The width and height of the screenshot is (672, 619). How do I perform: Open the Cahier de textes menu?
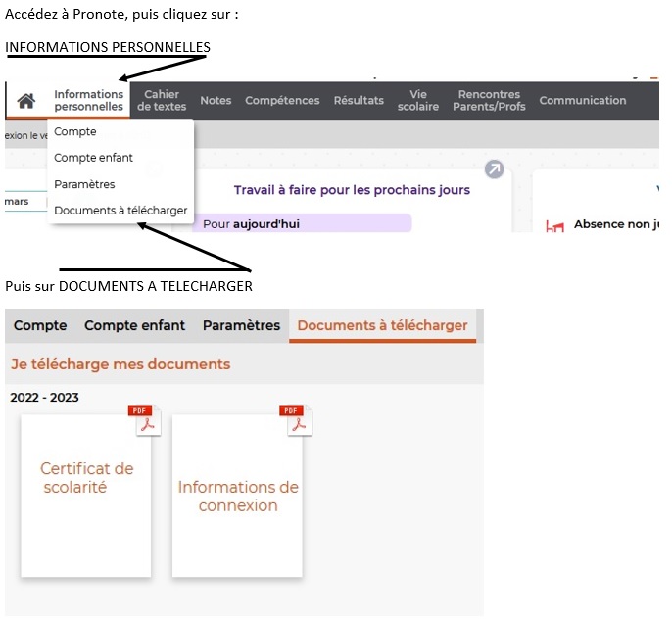(x=162, y=100)
